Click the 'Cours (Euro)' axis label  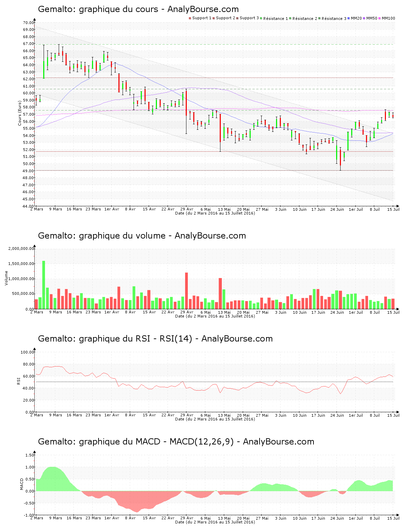pos(20,113)
